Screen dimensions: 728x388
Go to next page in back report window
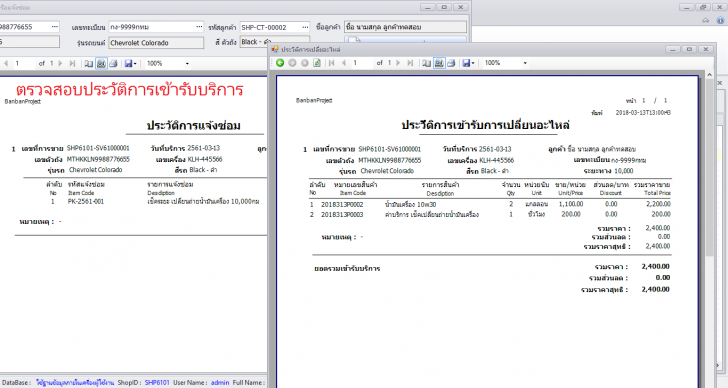60,63
